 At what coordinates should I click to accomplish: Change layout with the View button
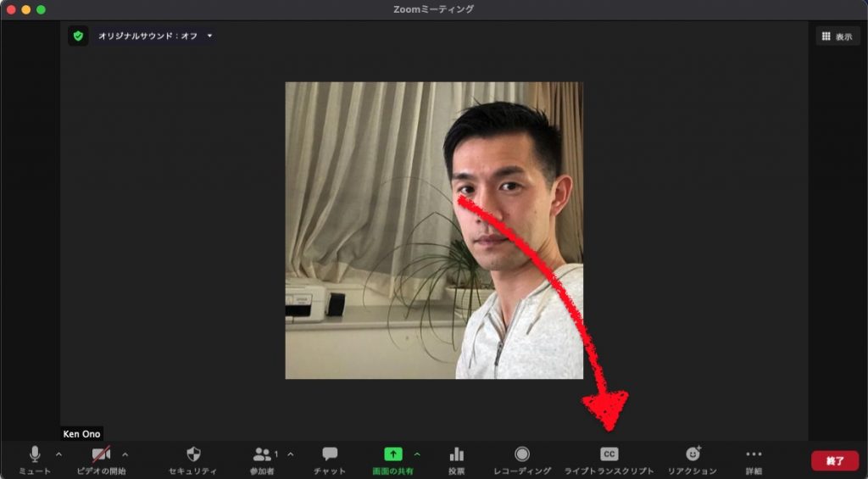[x=837, y=36]
